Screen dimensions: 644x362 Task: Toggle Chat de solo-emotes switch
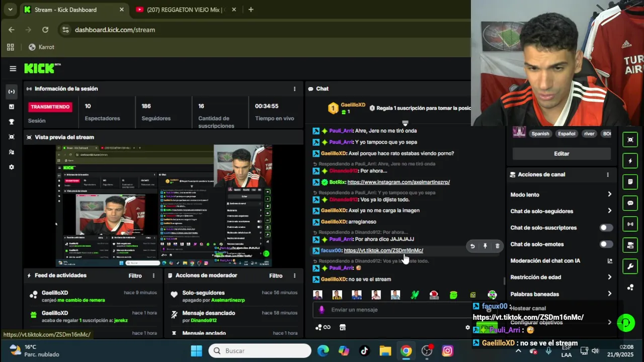(606, 244)
